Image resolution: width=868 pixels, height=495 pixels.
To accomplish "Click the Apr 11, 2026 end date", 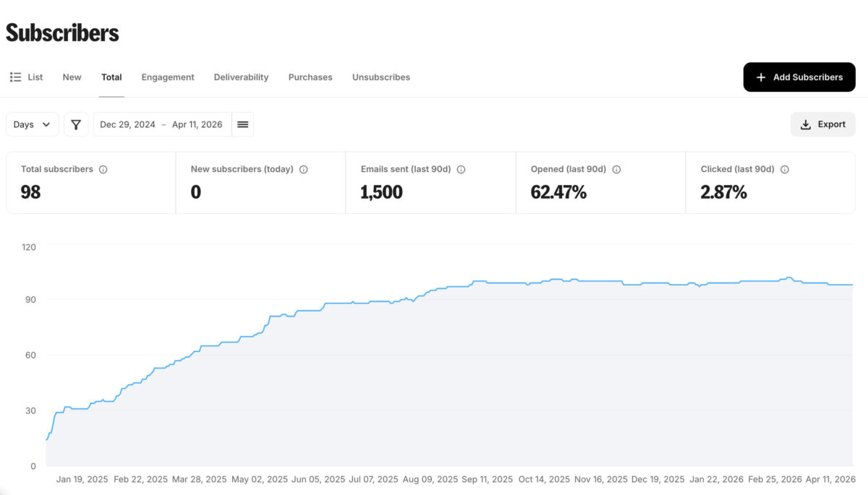I will point(197,124).
